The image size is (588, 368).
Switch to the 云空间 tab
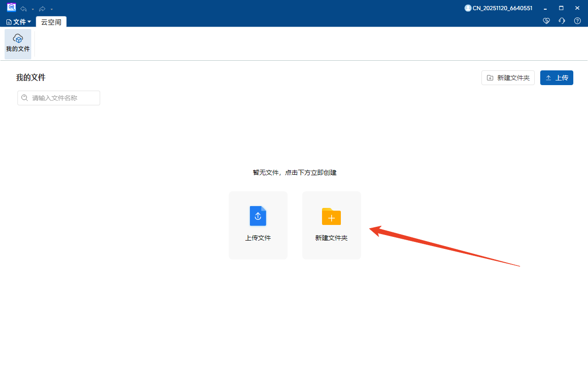pyautogui.click(x=51, y=22)
